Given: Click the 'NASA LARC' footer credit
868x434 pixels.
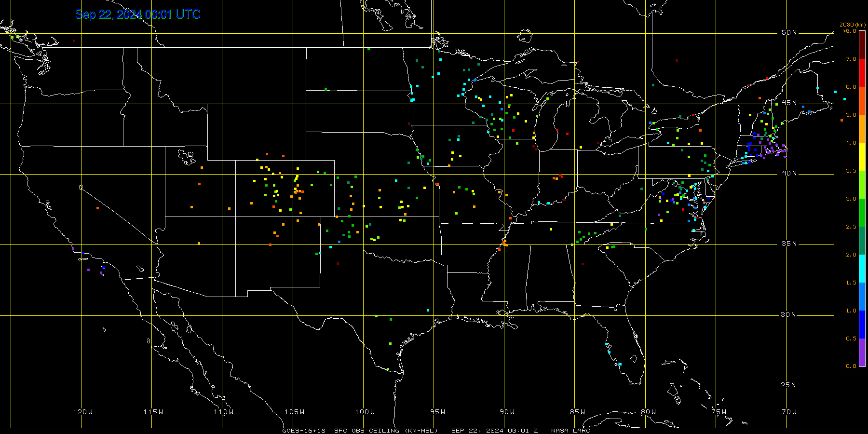Looking at the screenshot, I should pos(570,431).
